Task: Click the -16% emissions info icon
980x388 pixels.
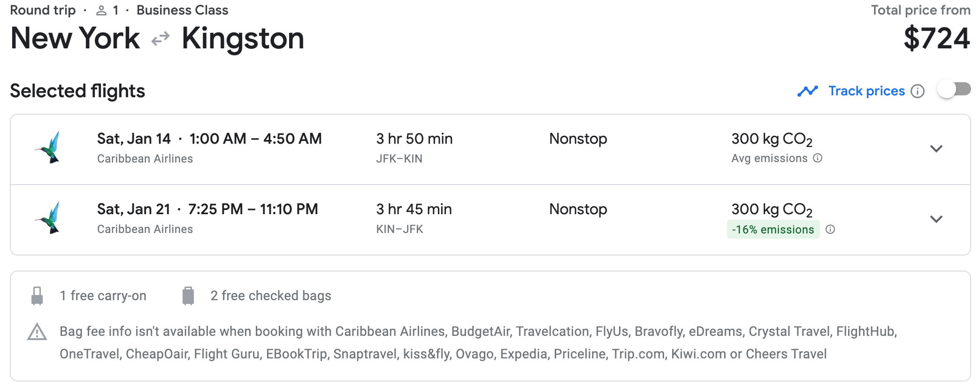Action: tap(830, 229)
